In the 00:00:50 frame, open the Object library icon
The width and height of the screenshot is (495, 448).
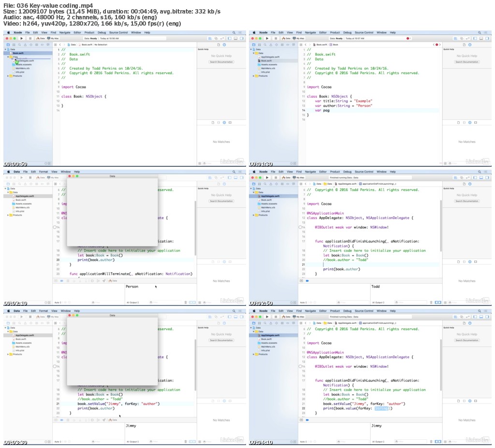224,122
